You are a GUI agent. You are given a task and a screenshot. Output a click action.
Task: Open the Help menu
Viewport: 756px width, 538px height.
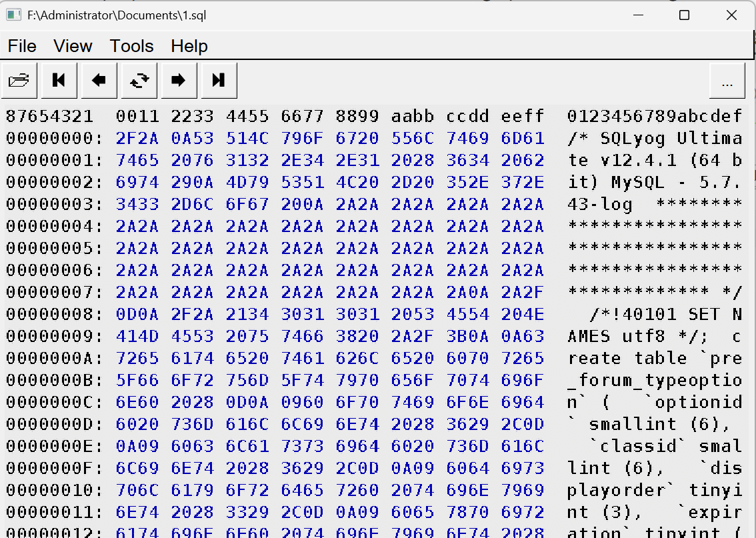click(189, 46)
